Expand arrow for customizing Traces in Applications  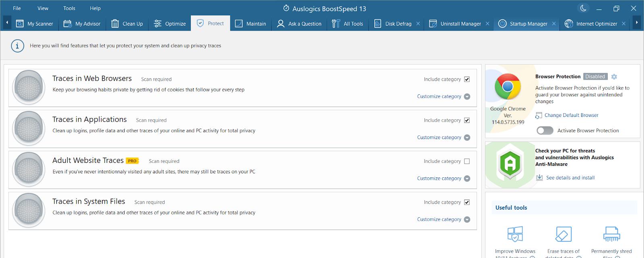467,137
